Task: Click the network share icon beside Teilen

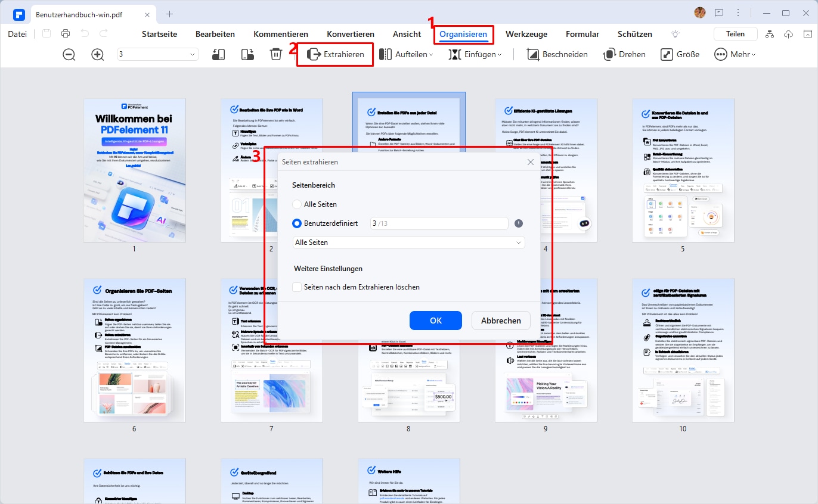Action: (769, 34)
